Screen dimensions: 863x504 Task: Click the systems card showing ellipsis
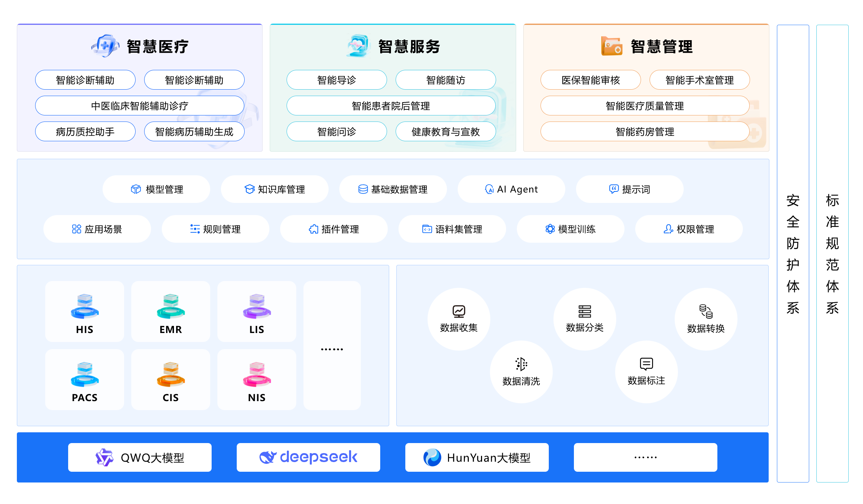tap(332, 346)
